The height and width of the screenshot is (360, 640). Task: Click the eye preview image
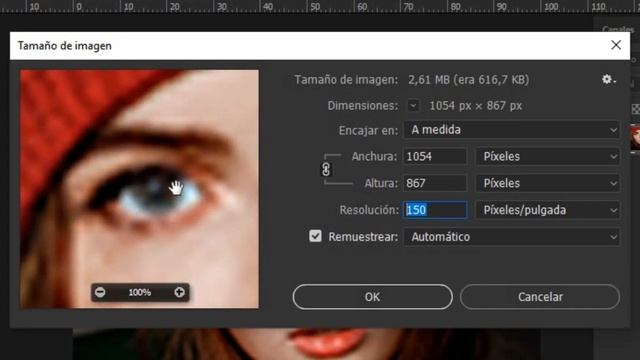point(139,189)
